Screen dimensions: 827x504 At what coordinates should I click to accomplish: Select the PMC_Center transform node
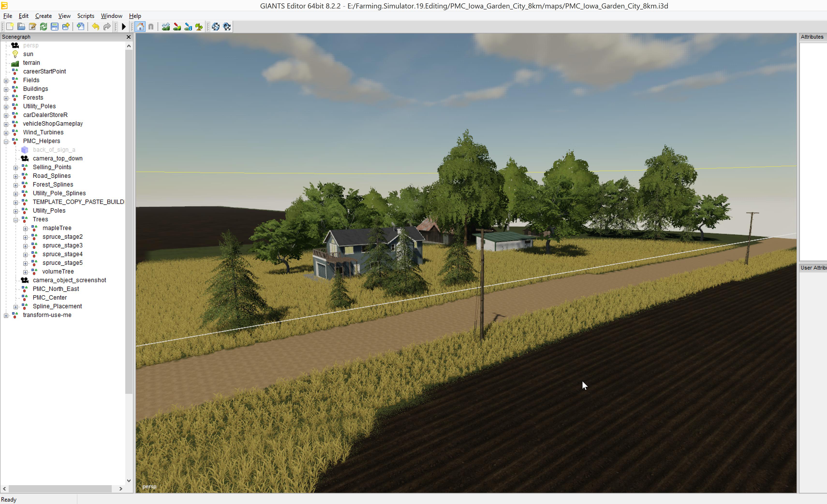(50, 297)
